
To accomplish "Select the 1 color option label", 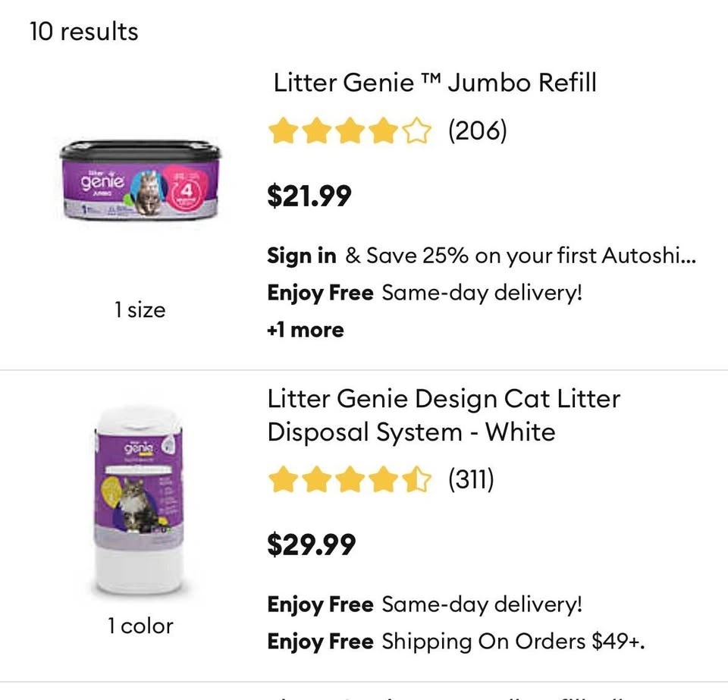I will click(x=140, y=626).
